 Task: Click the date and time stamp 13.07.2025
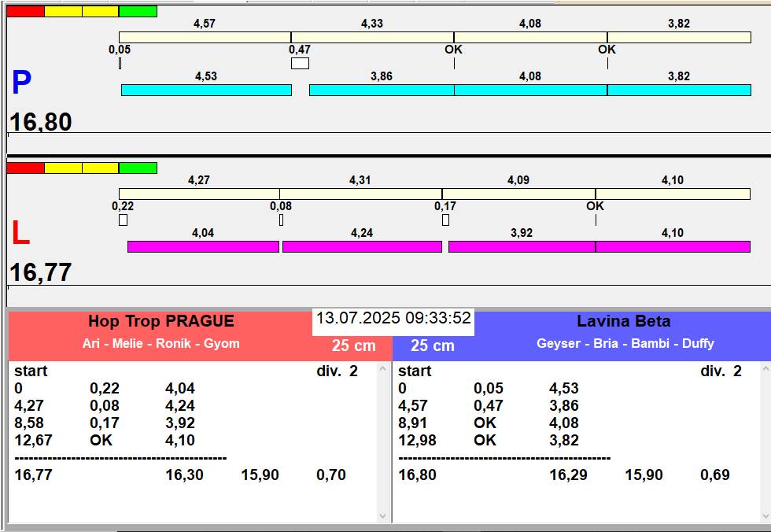[x=393, y=318]
